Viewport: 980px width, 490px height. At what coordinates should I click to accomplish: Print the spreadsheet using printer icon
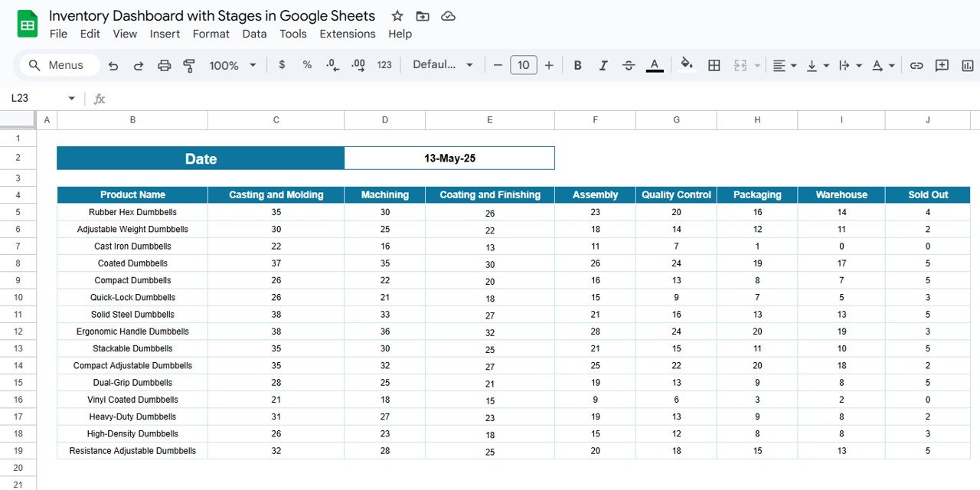click(164, 66)
